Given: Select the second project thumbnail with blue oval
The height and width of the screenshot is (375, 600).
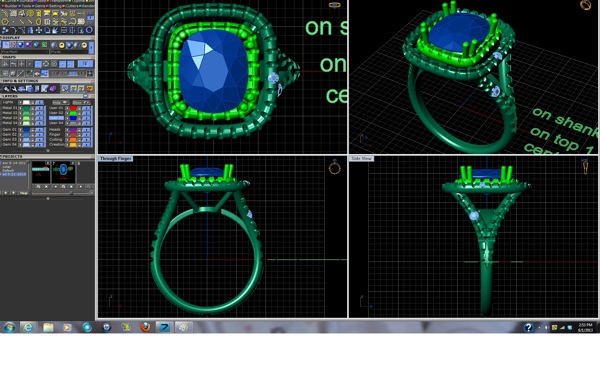Looking at the screenshot, I should tap(64, 172).
